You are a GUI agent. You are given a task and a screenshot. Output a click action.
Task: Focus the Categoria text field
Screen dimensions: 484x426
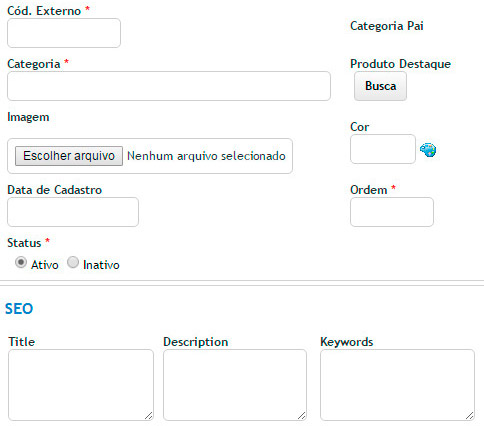[169, 86]
